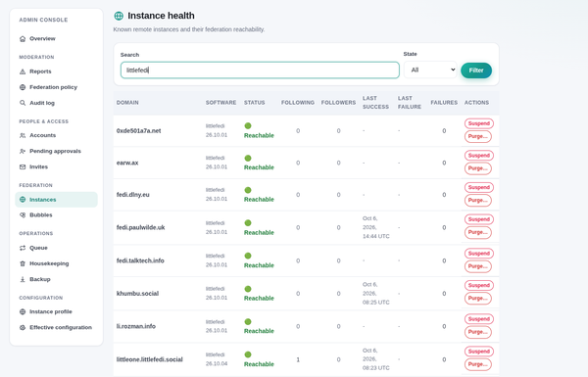Click the Instance profile globe icon
The image size is (588, 377).
(23, 311)
